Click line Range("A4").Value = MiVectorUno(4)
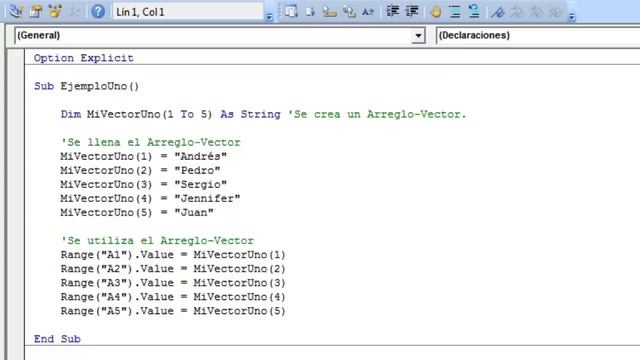Screen dimensions: 640x360 [173, 297]
